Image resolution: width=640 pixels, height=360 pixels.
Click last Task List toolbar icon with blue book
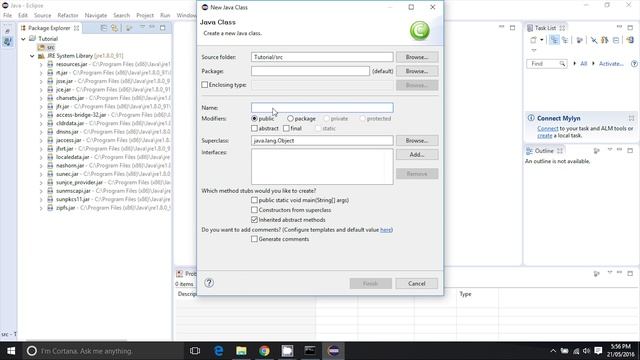(x=630, y=40)
